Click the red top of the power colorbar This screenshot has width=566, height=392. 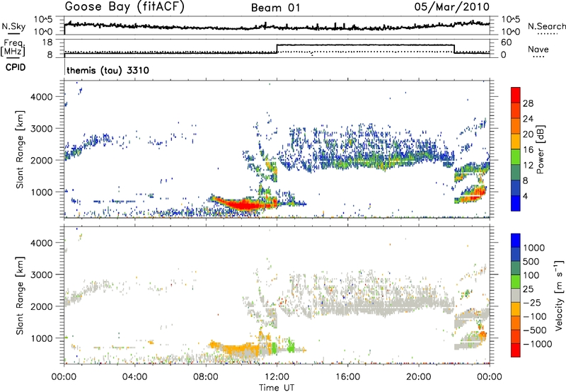(516, 96)
